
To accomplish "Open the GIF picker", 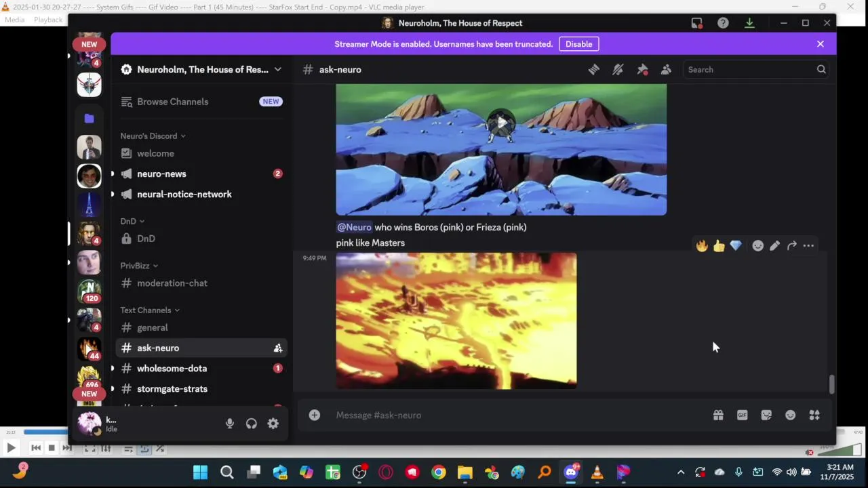I will 743,415.
